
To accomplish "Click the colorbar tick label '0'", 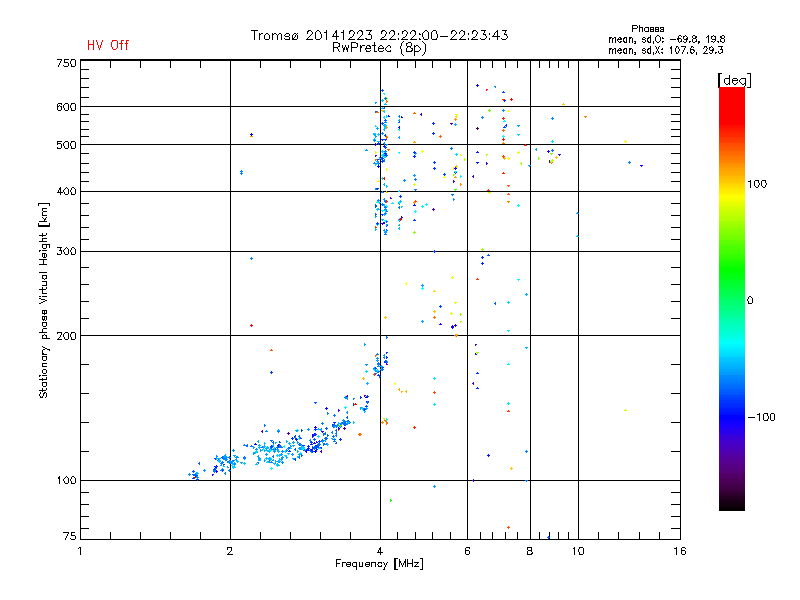I will coord(750,301).
